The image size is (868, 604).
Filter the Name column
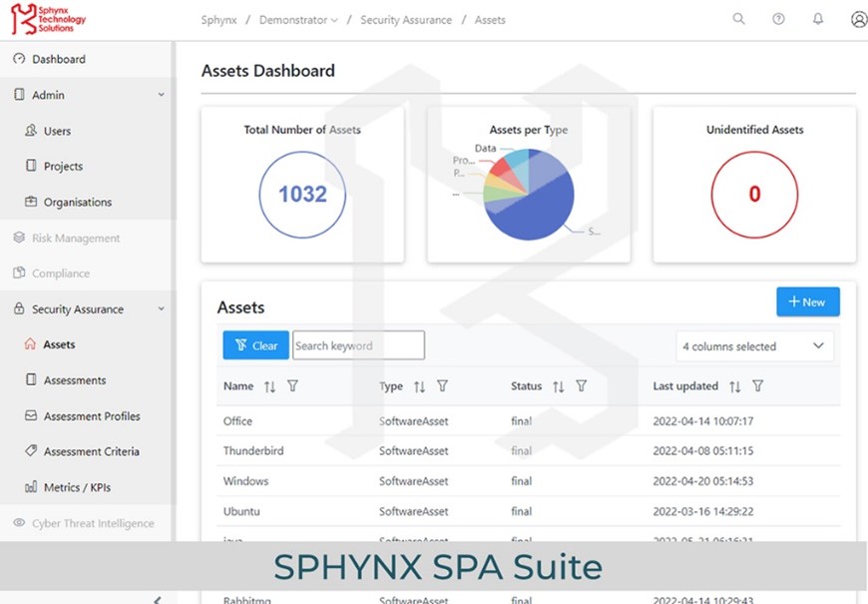tap(293, 386)
